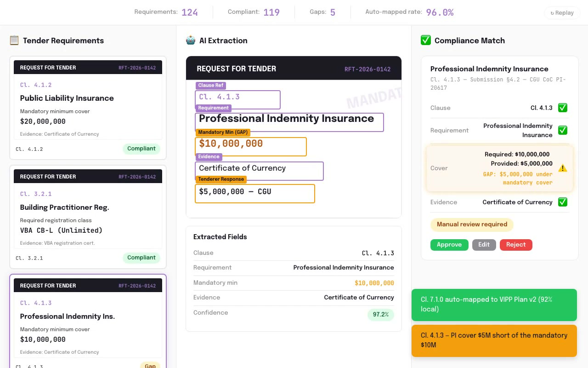This screenshot has width=588, height=368.
Task: Click Cl. 4.1.3 value in Extracted Fields
Action: tap(378, 253)
